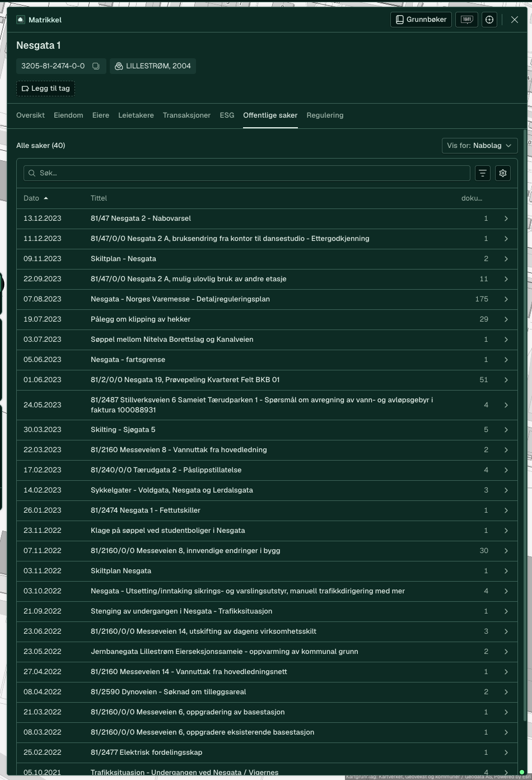Open Grunnbøker button
This screenshot has height=780, width=532.
tap(421, 20)
